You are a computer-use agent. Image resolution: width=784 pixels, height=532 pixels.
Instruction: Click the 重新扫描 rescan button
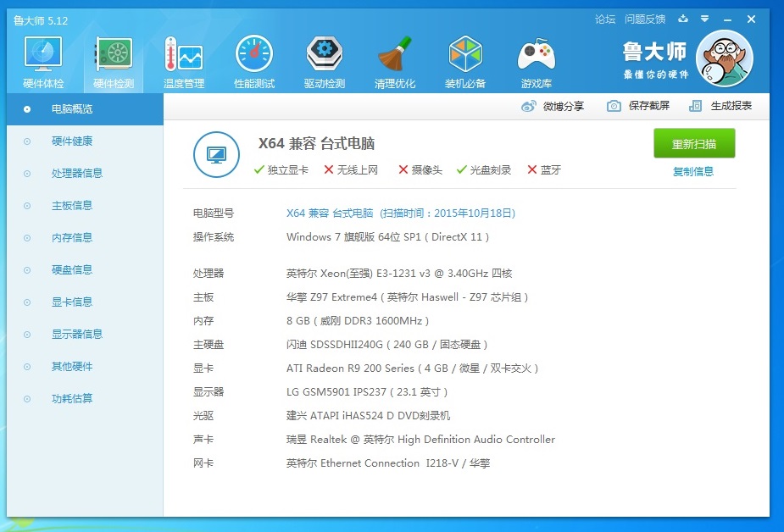coord(694,143)
